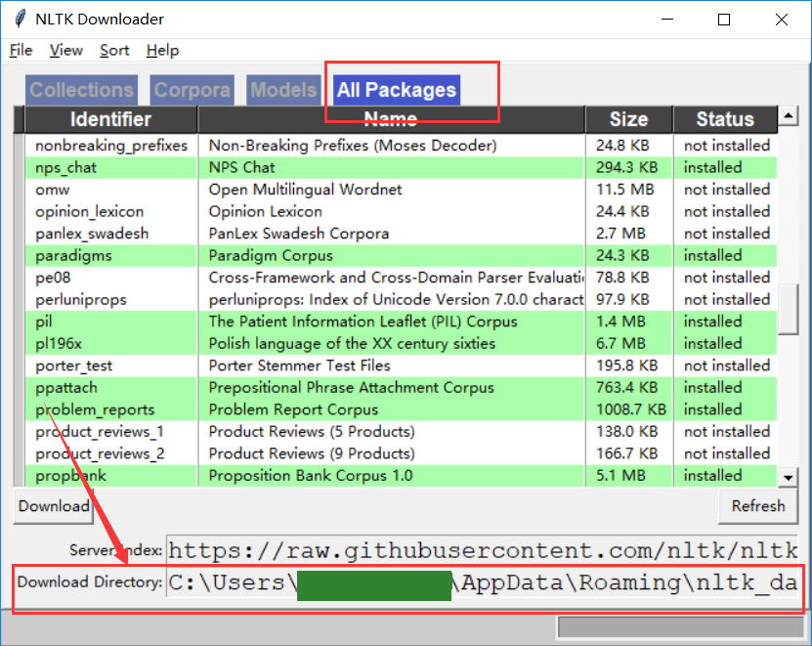
Task: Select the nonbreaking_prefixes row
Action: (x=401, y=146)
